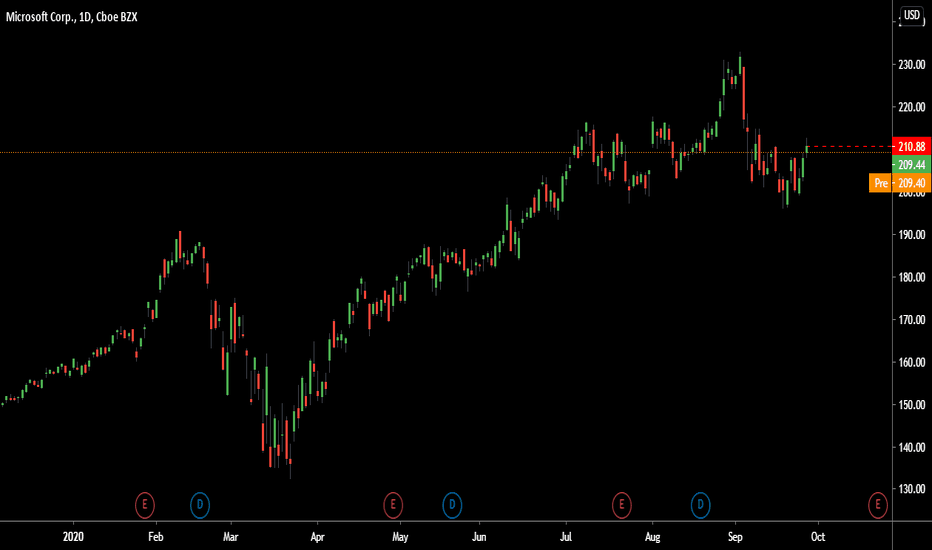Viewport: 932px width, 550px height.
Task: Click the May time axis label
Action: (400, 537)
